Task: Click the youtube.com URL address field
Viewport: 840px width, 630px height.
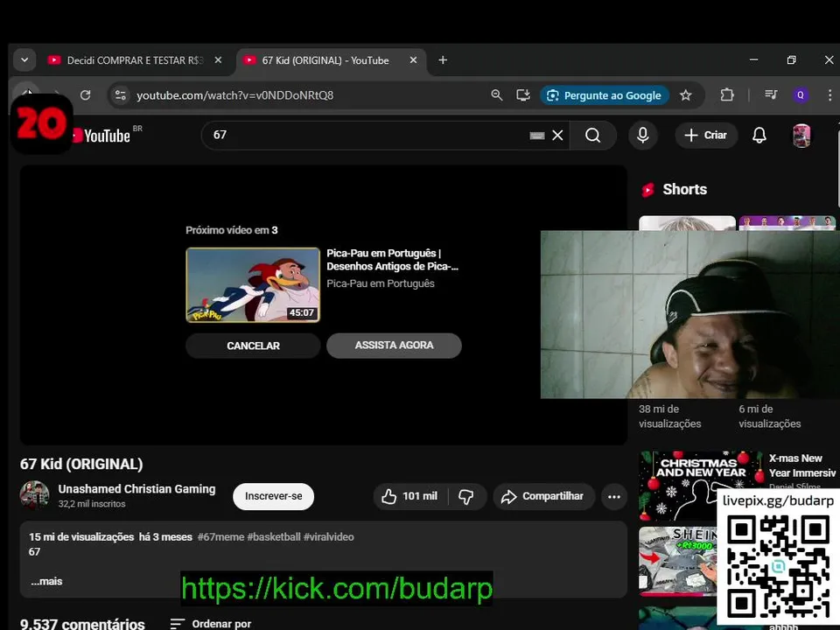Action: pyautogui.click(x=234, y=95)
